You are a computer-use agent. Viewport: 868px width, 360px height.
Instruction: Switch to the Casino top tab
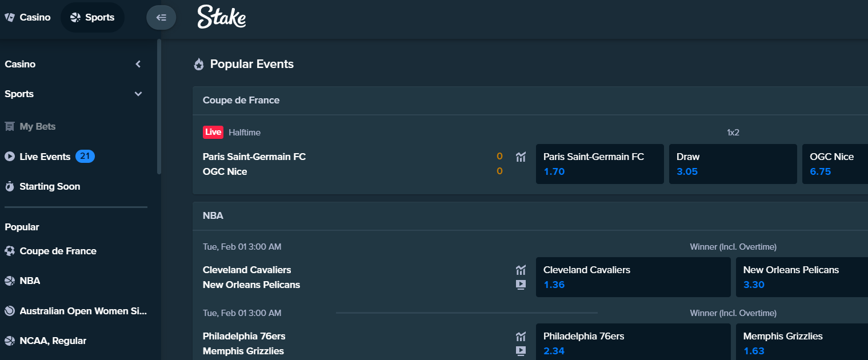pos(27,17)
